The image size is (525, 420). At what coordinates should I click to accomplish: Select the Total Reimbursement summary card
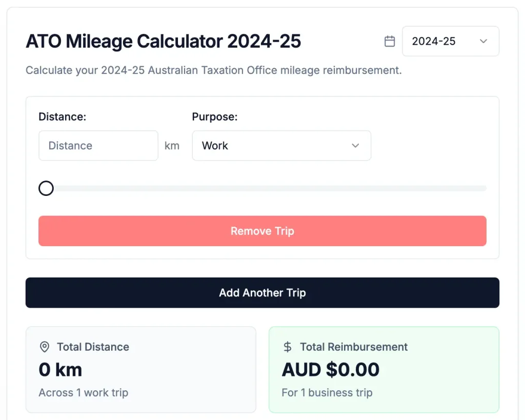(x=383, y=369)
